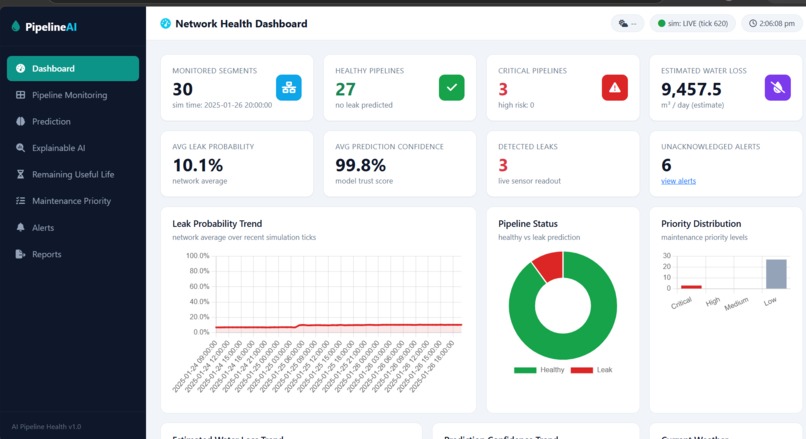Open the Dashboard menu item
806x439 pixels.
[x=73, y=68]
